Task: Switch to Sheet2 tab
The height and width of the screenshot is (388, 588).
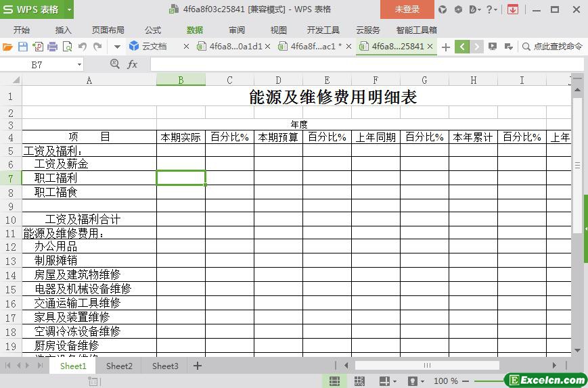Action: (x=119, y=366)
